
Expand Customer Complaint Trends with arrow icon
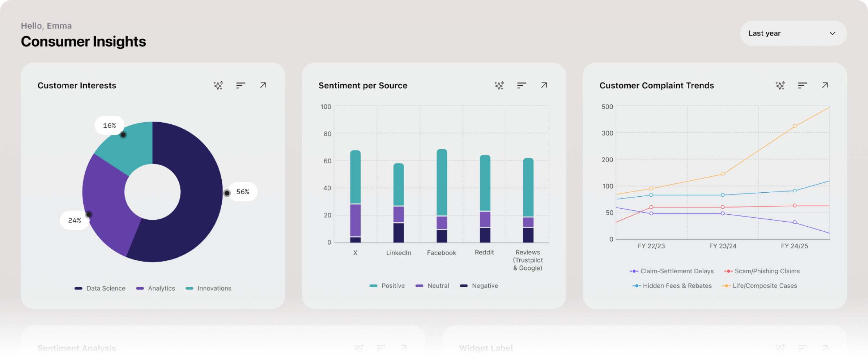coord(825,85)
